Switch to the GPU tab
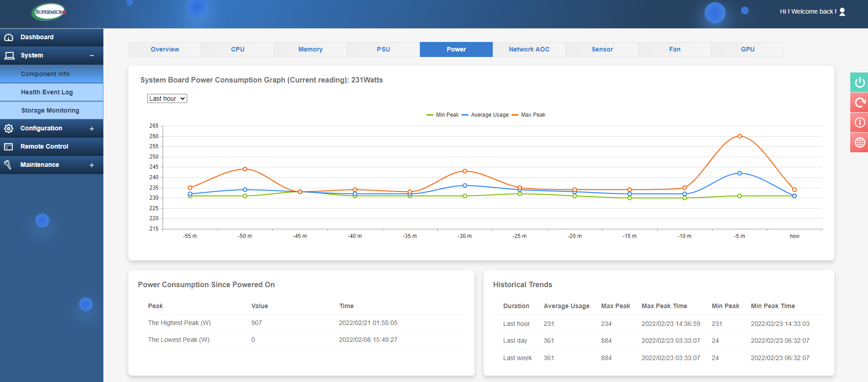This screenshot has width=868, height=382. click(x=747, y=49)
